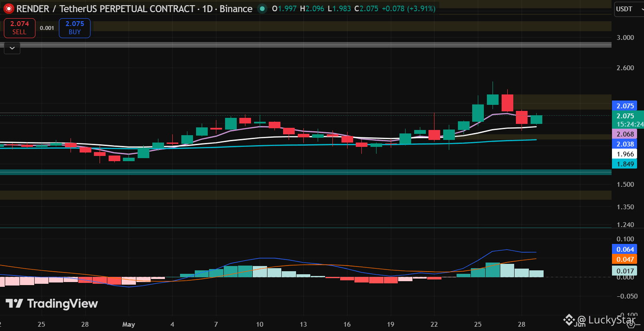Screen dimensions: 644x331
Task: Click the date label 22 on the time axis
Action: 434,324
